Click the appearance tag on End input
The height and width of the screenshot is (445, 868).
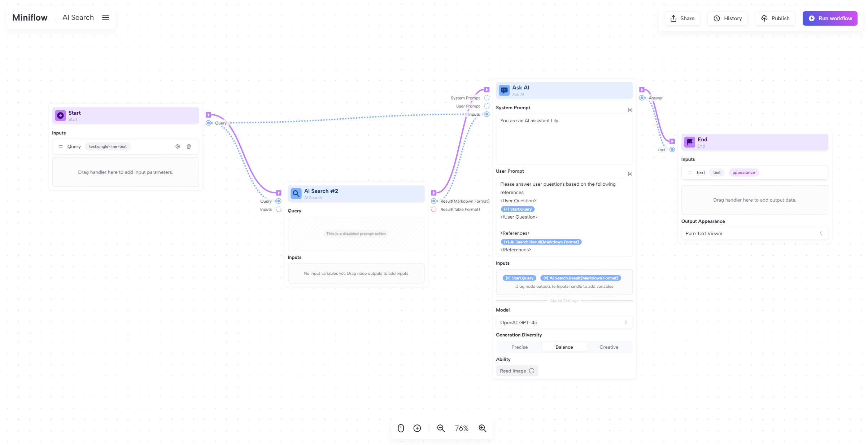coord(743,172)
